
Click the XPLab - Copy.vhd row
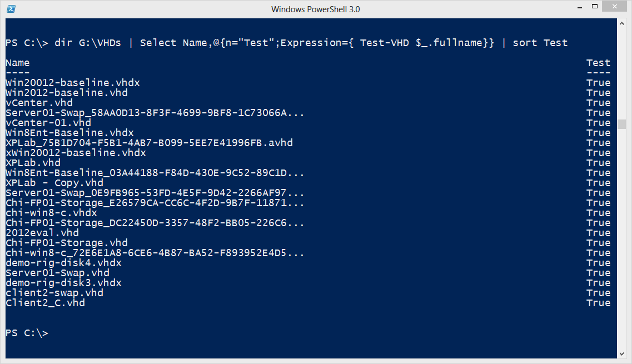point(54,183)
